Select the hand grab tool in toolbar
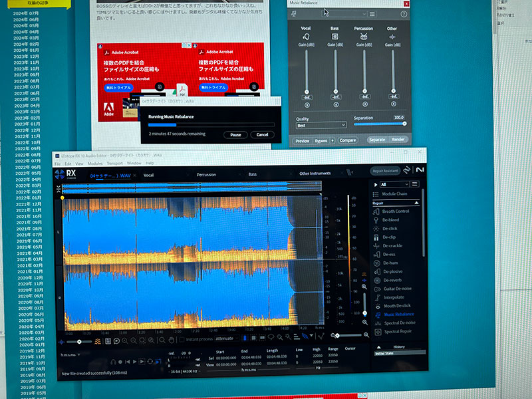 coord(172,340)
